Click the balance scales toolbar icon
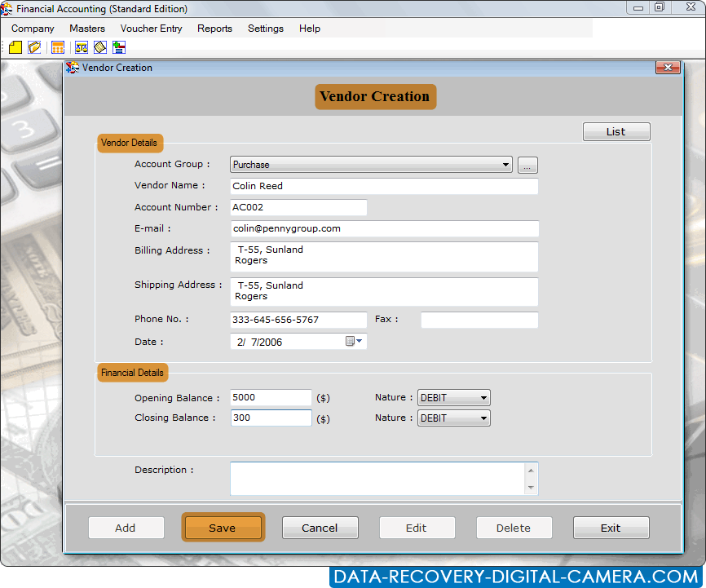The height and width of the screenshot is (588, 706). coord(81,47)
